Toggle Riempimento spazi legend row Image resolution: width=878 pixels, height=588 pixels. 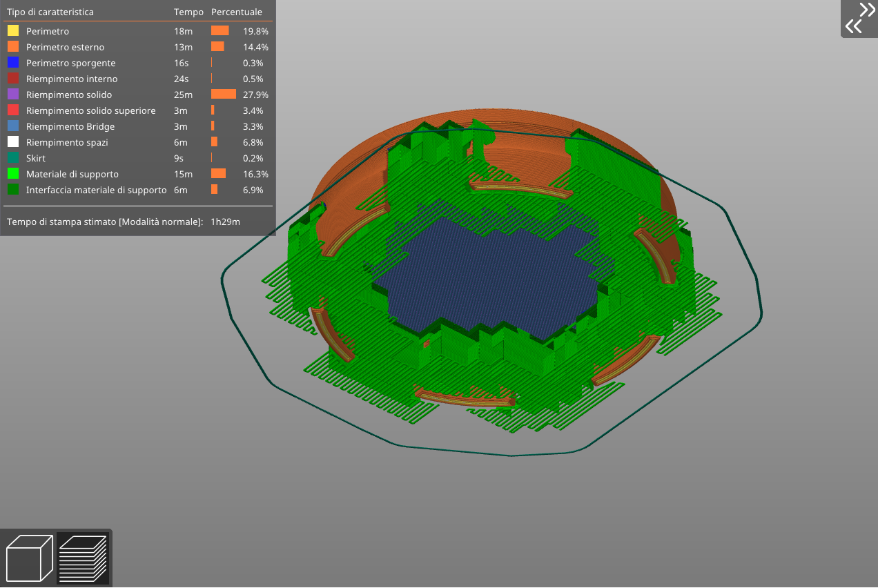click(x=137, y=142)
